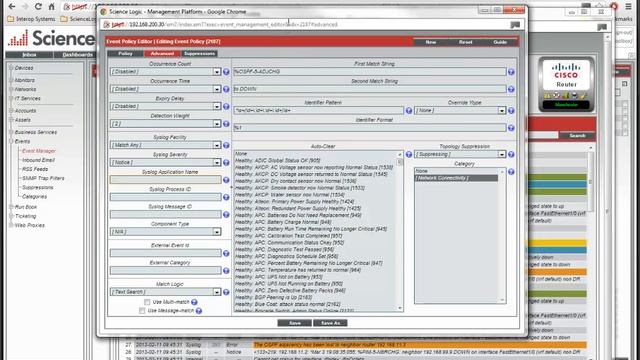Image resolution: width=640 pixels, height=360 pixels.
Task: Open help for Topology Suppression
Action: click(x=511, y=154)
